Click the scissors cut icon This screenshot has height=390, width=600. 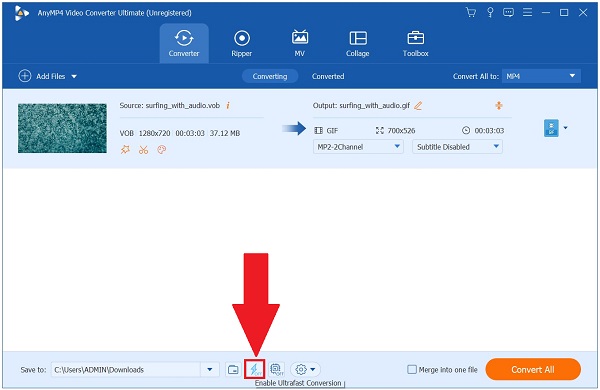click(143, 150)
